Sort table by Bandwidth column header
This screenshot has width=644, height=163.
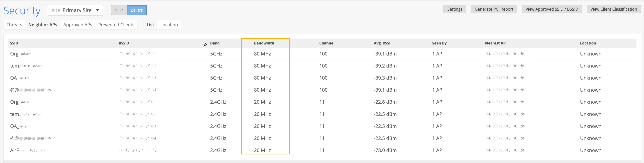click(264, 43)
